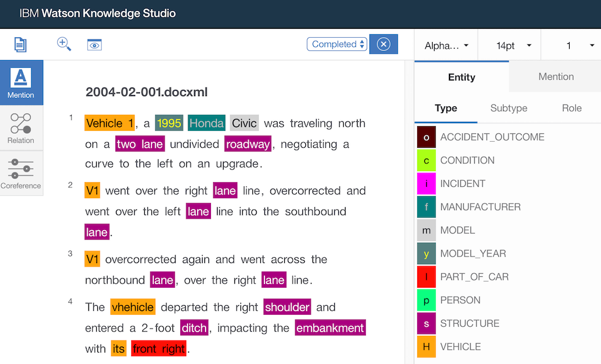The image size is (601, 364).
Task: Change font size using the 14pt dropdown
Action: pyautogui.click(x=510, y=44)
